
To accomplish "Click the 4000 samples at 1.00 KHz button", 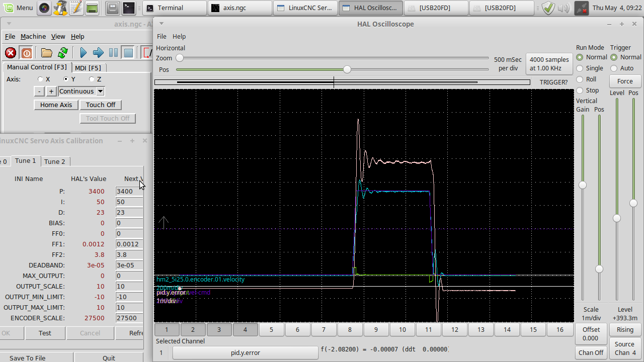I will point(549,64).
